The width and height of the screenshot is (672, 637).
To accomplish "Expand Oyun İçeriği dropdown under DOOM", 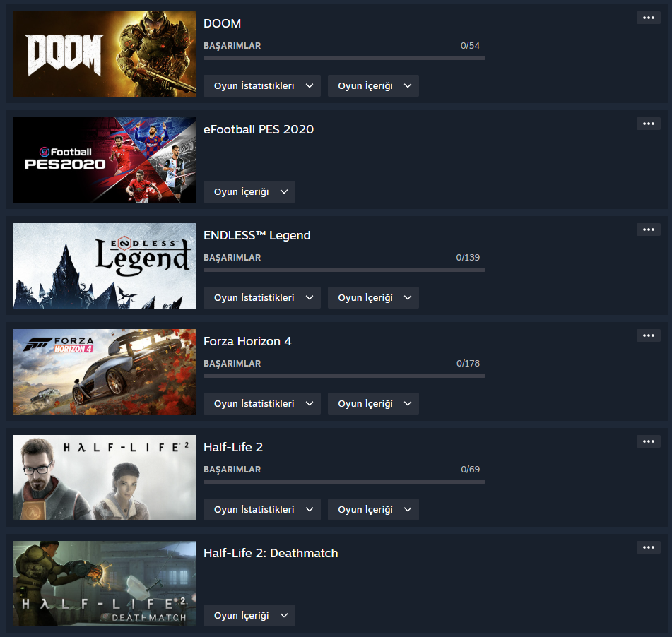I will click(x=373, y=85).
